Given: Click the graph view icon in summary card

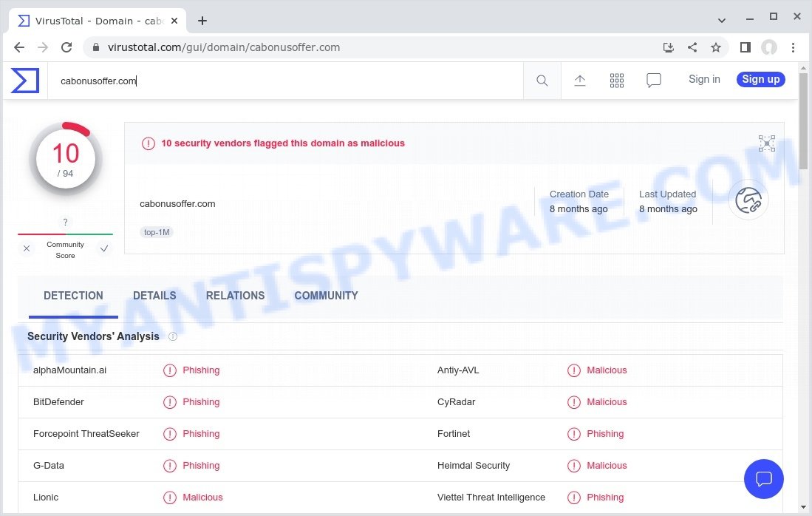Looking at the screenshot, I should tap(766, 143).
